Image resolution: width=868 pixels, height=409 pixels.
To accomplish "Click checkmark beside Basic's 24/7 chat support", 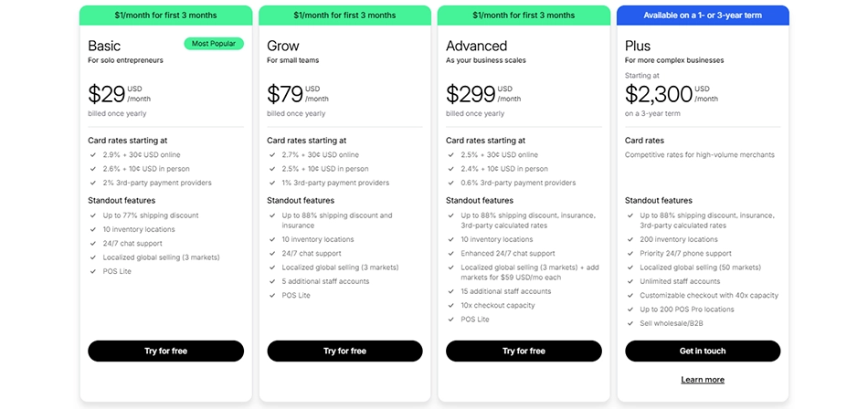I will [93, 244].
